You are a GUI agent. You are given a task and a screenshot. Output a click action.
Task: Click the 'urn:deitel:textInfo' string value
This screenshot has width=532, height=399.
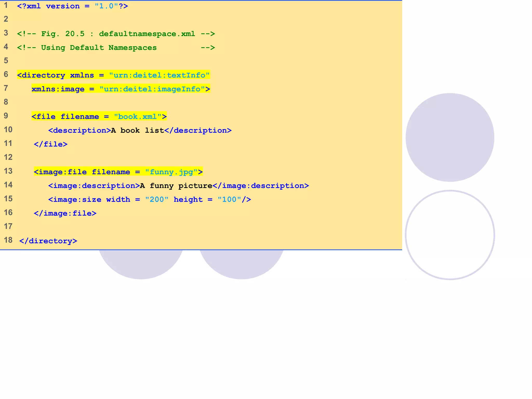click(159, 75)
